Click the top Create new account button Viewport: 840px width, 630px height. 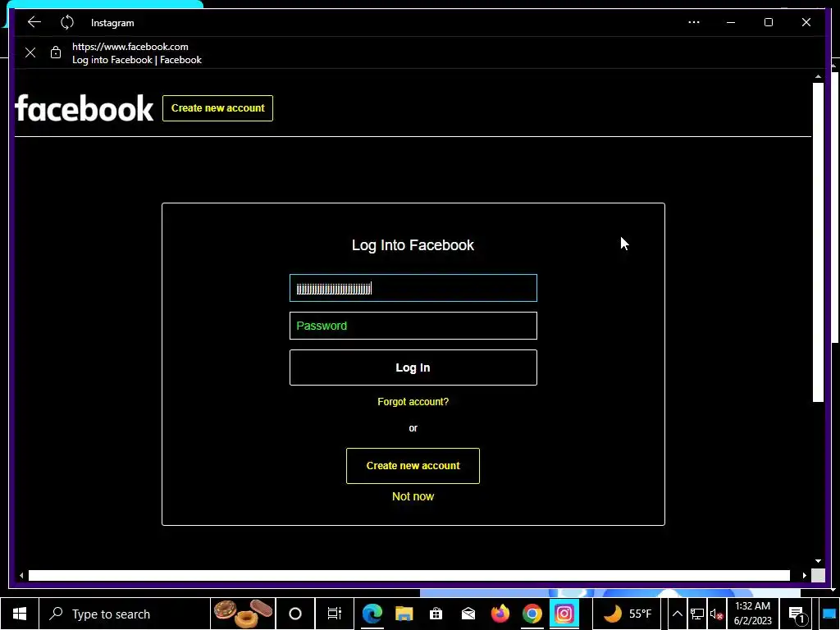(217, 108)
